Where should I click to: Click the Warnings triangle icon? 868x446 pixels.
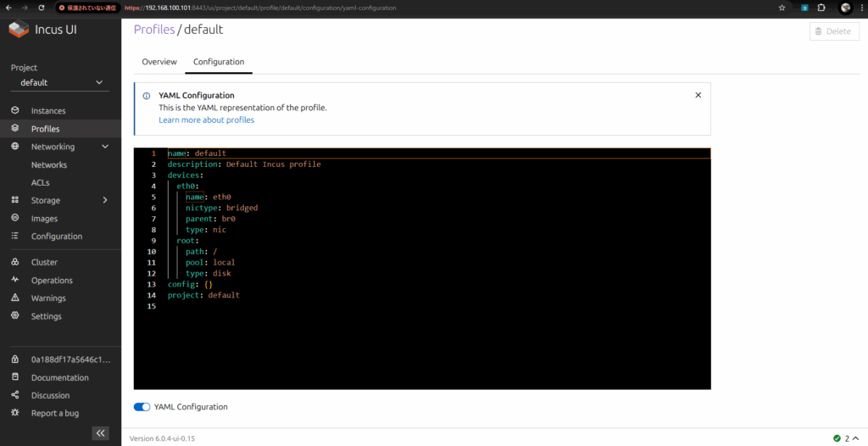click(15, 298)
